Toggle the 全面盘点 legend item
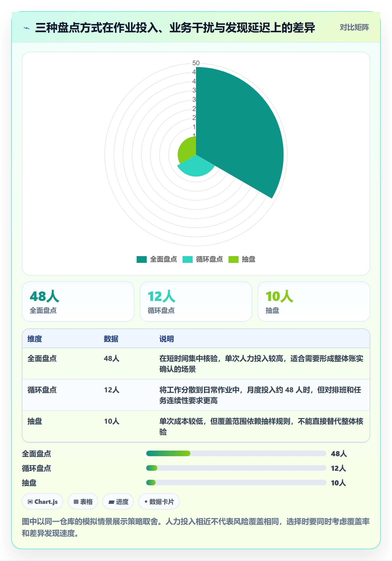This screenshot has height=561, width=392. click(157, 259)
